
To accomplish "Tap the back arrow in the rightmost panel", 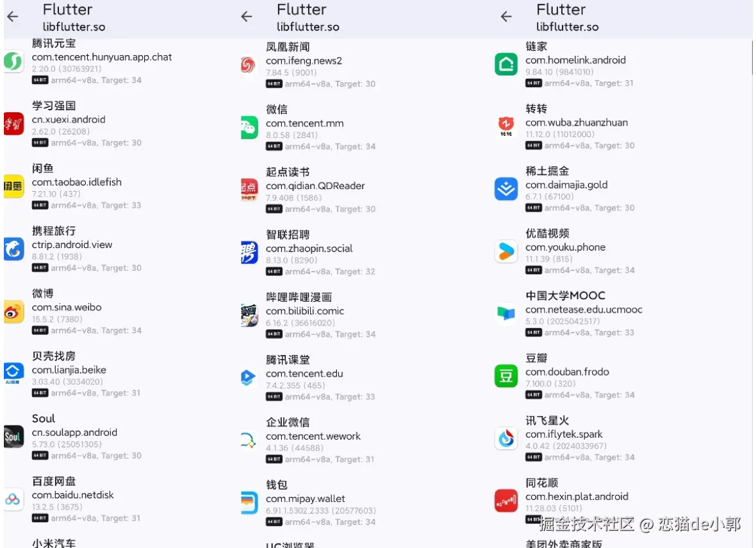I will click(x=505, y=17).
